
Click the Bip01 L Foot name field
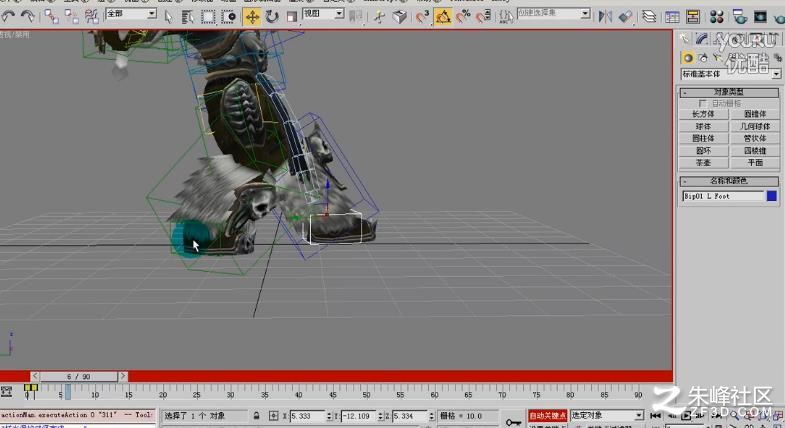(723, 196)
